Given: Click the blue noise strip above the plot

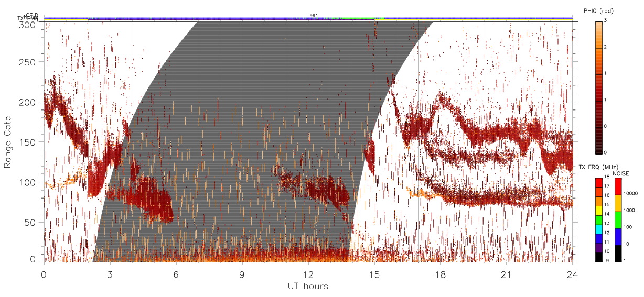Looking at the screenshot, I should (x=308, y=18).
